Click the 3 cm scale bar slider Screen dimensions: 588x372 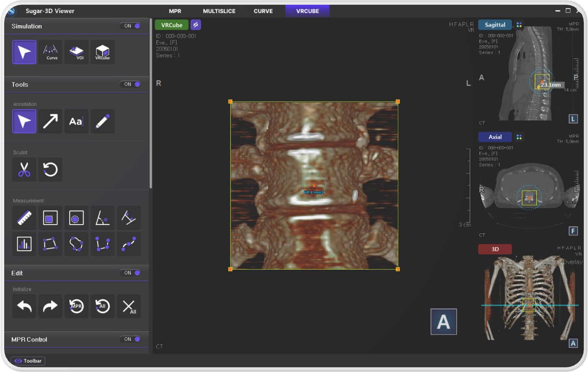(468, 185)
